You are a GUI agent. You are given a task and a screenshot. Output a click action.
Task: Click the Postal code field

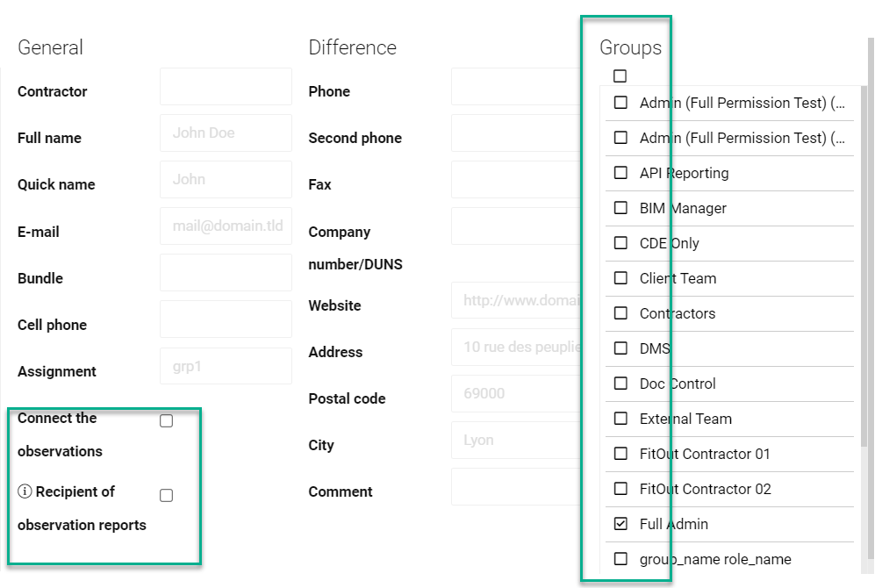(515, 394)
